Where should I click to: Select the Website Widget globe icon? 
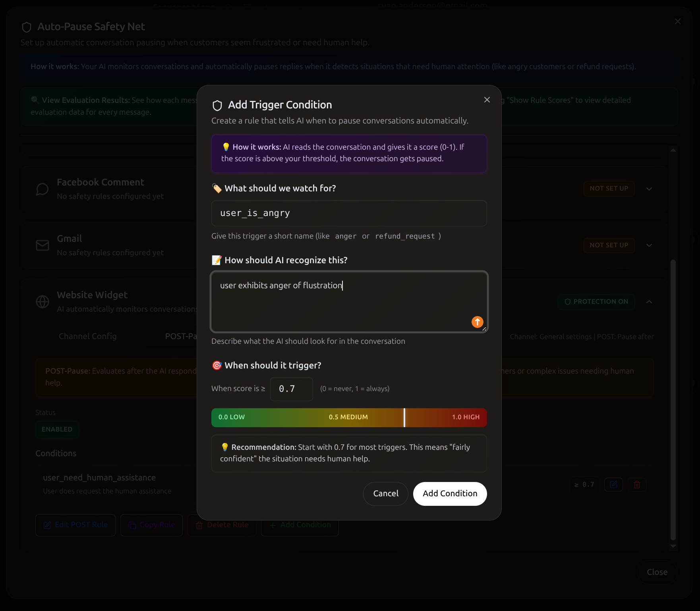[43, 302]
